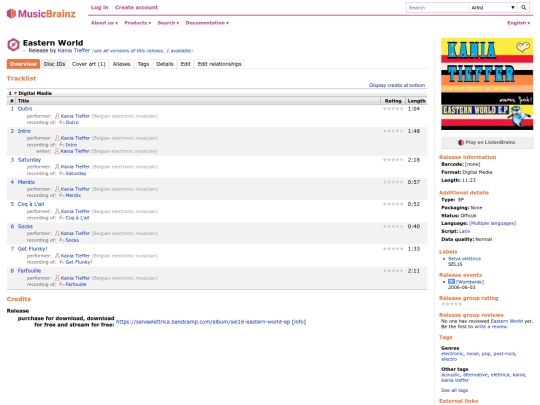Rate track Saturday with stars
Screen dimensions: 540x405
393,160
